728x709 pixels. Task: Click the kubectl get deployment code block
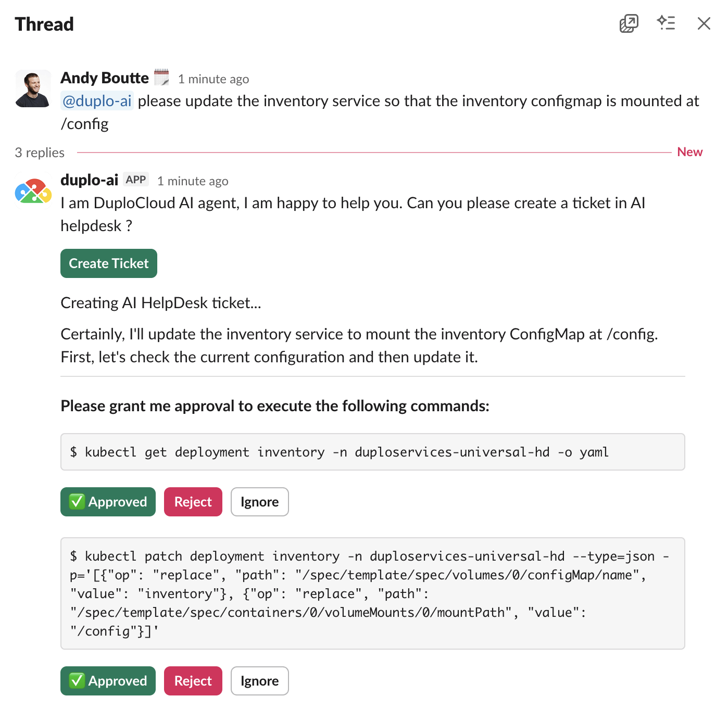pyautogui.click(x=372, y=452)
